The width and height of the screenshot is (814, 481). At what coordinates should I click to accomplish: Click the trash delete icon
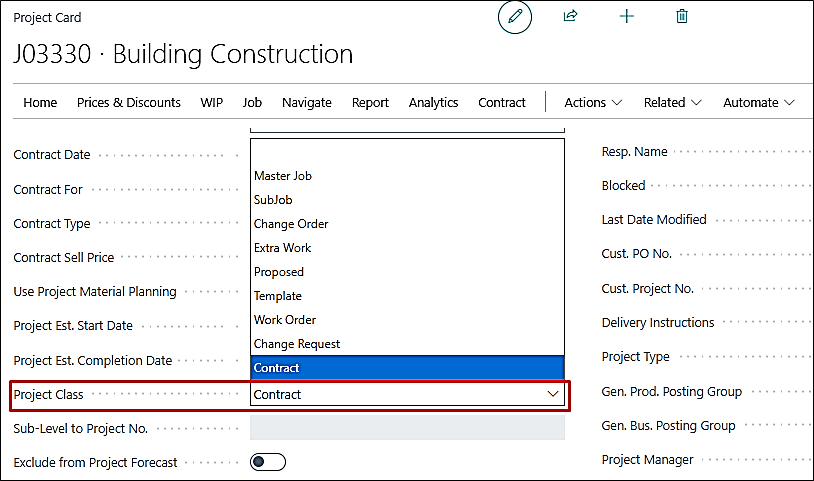tap(682, 17)
